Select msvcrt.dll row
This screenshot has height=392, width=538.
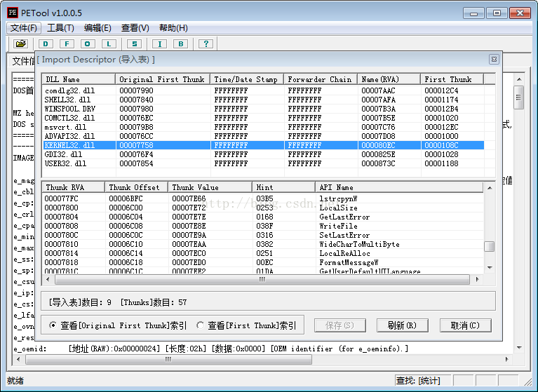coord(264,127)
